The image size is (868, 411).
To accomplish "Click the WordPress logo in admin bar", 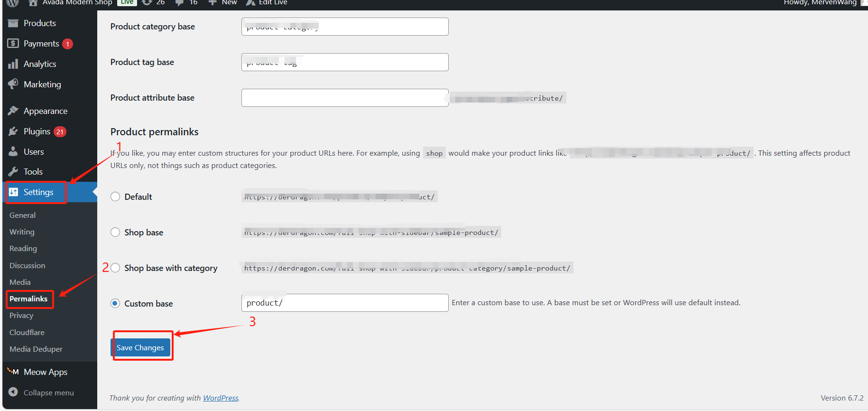I will pyautogui.click(x=12, y=2).
